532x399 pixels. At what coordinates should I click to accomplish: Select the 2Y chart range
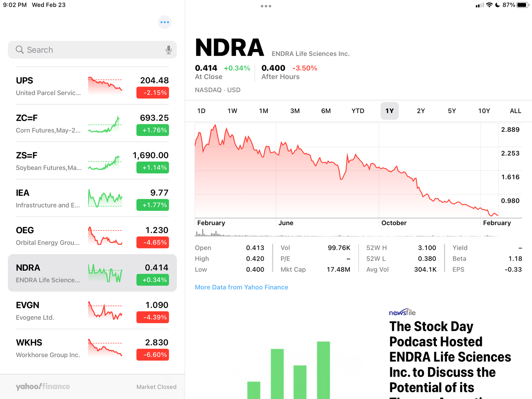click(x=421, y=111)
